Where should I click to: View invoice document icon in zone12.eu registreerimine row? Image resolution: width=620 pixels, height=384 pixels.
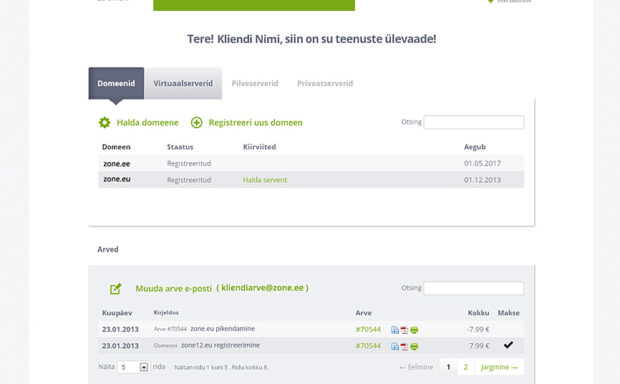(x=395, y=347)
